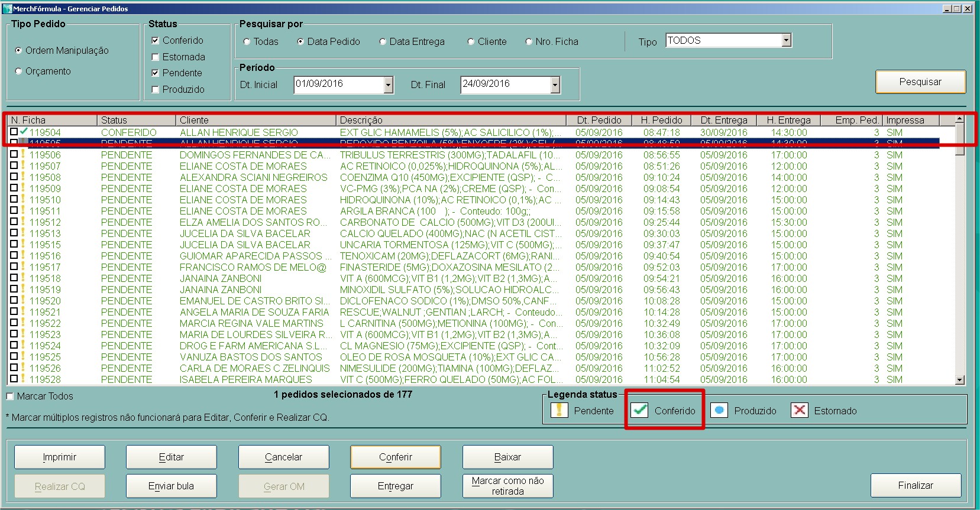Enable the Estornada status checkbox
Image resolution: width=980 pixels, height=510 pixels.
pos(156,57)
